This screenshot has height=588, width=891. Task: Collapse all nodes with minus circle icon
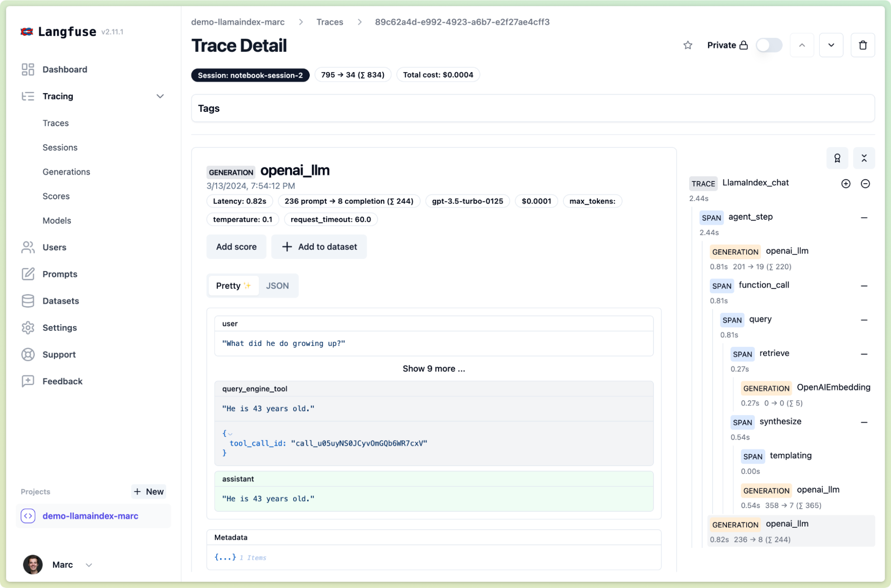coord(865,184)
